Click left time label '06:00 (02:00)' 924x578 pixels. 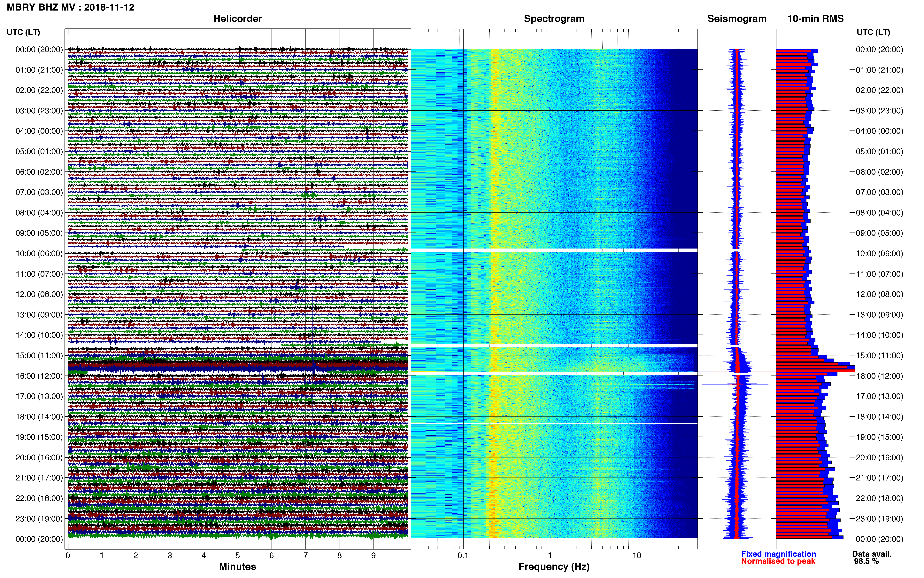click(39, 172)
